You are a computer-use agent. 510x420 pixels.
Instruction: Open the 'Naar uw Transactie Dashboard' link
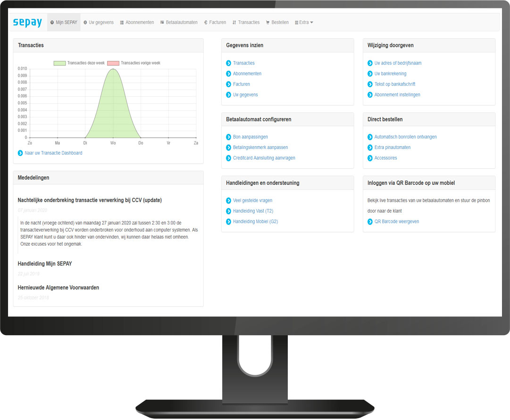53,153
